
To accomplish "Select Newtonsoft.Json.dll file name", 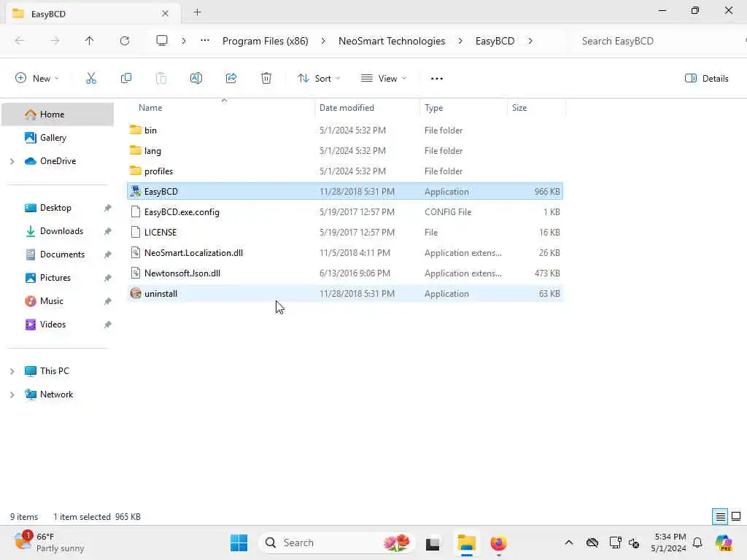I will point(182,273).
